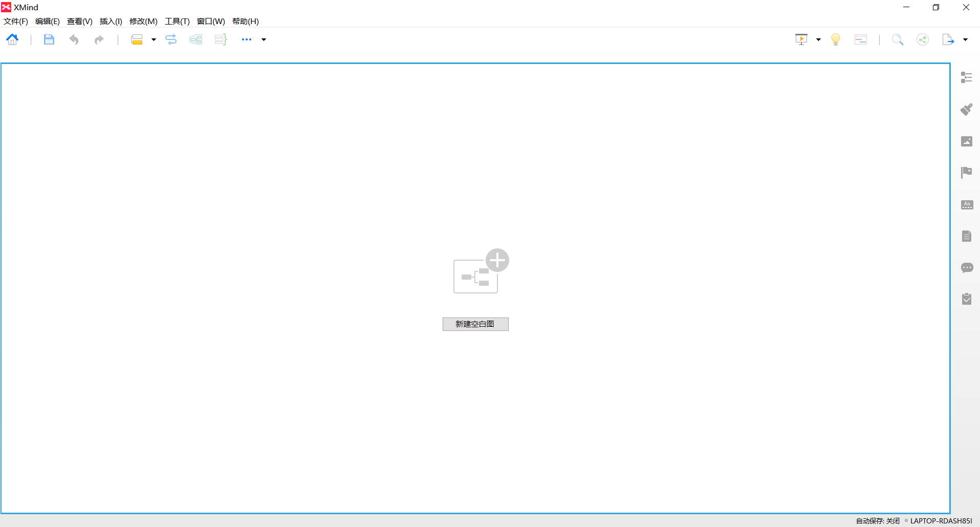Open the search magnifier tool
This screenshot has width=980, height=527.
pyautogui.click(x=898, y=39)
